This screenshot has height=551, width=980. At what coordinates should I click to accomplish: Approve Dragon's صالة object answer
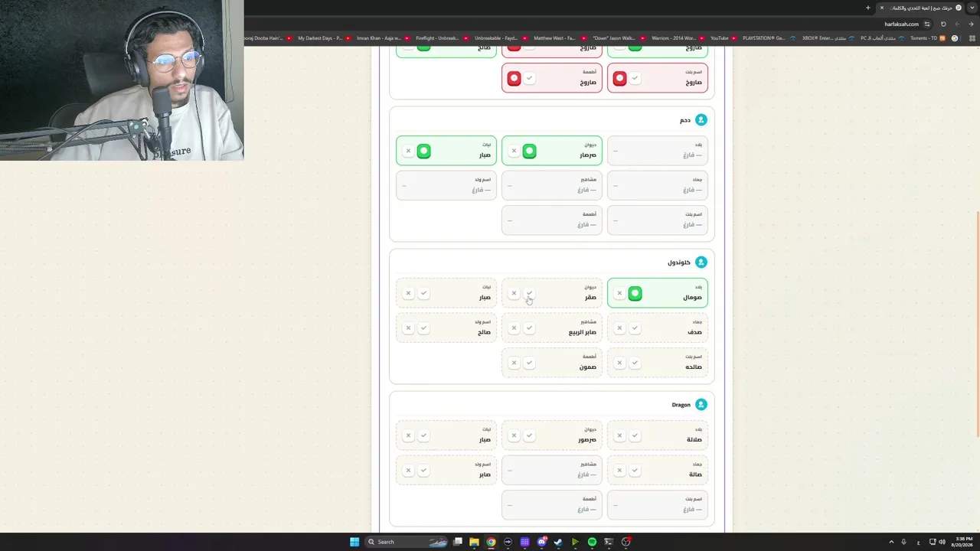[x=635, y=470]
